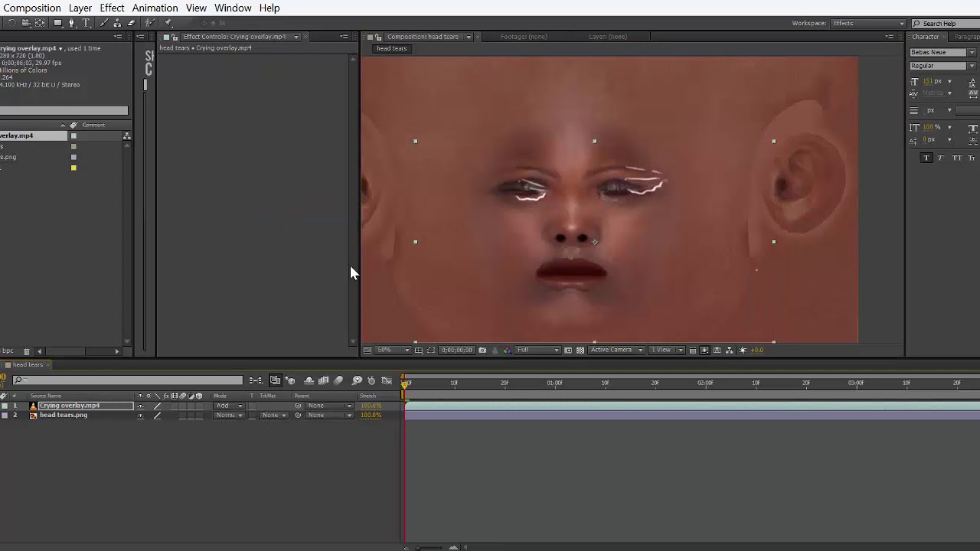Image resolution: width=980 pixels, height=551 pixels.
Task: Click the motion blur timeline button
Action: click(x=338, y=380)
